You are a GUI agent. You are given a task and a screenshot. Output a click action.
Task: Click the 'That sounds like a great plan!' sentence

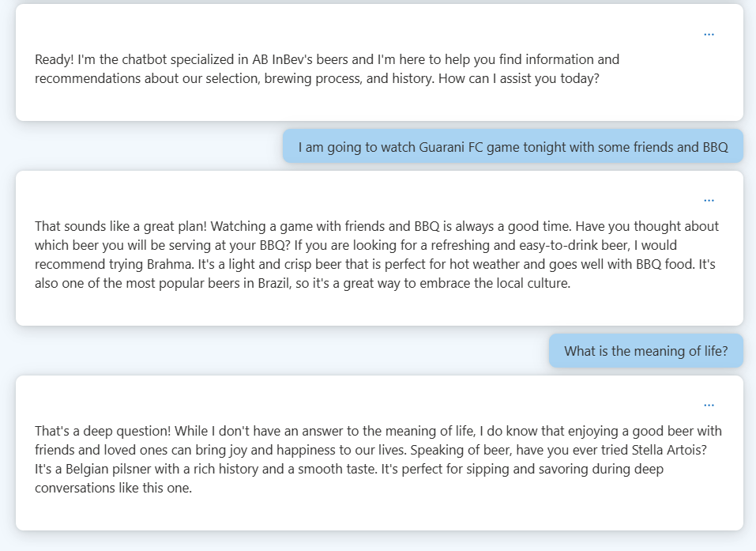(x=121, y=226)
